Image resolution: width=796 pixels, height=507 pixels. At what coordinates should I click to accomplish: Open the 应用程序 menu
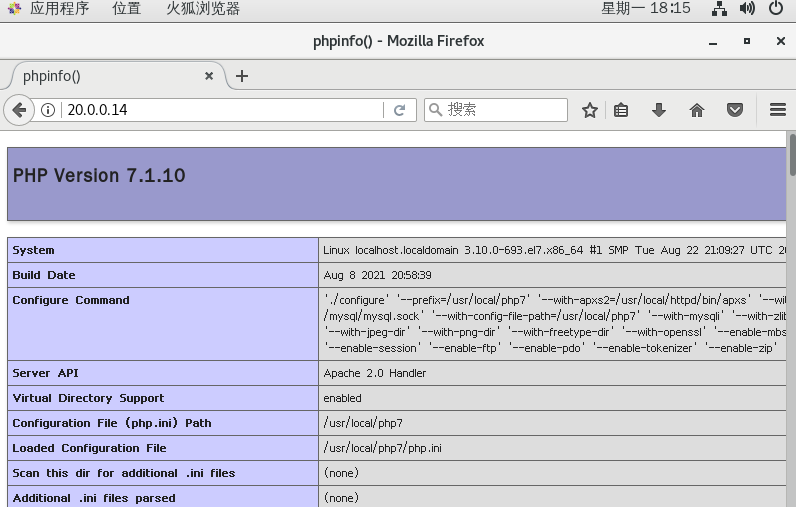(x=59, y=8)
